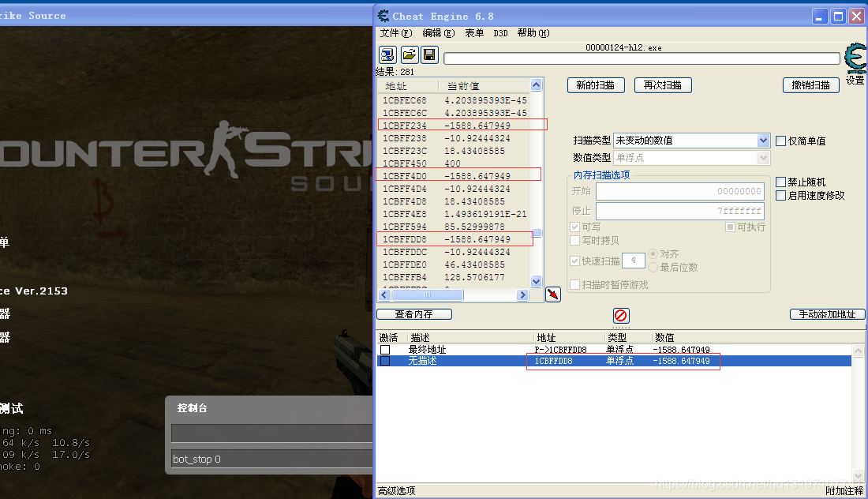
Task: Toggle the 快速扫描 checkbox
Action: 575,261
